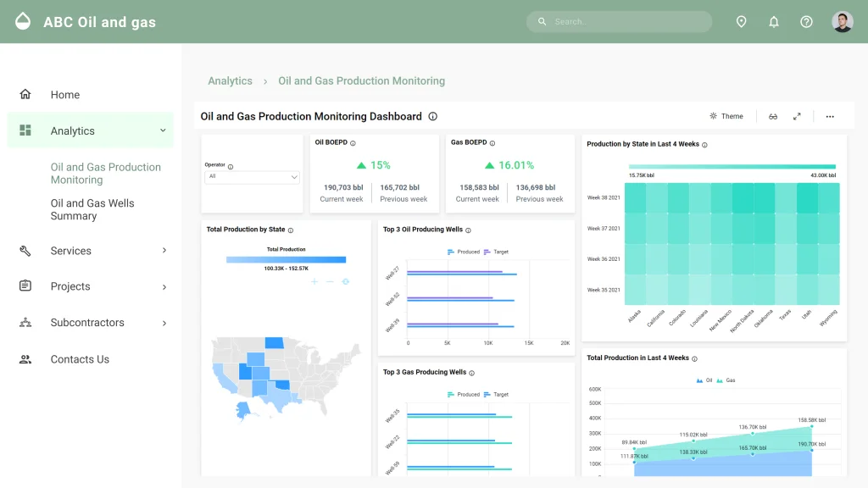The height and width of the screenshot is (488, 868).
Task: Click the location pin icon in top bar
Action: click(741, 21)
